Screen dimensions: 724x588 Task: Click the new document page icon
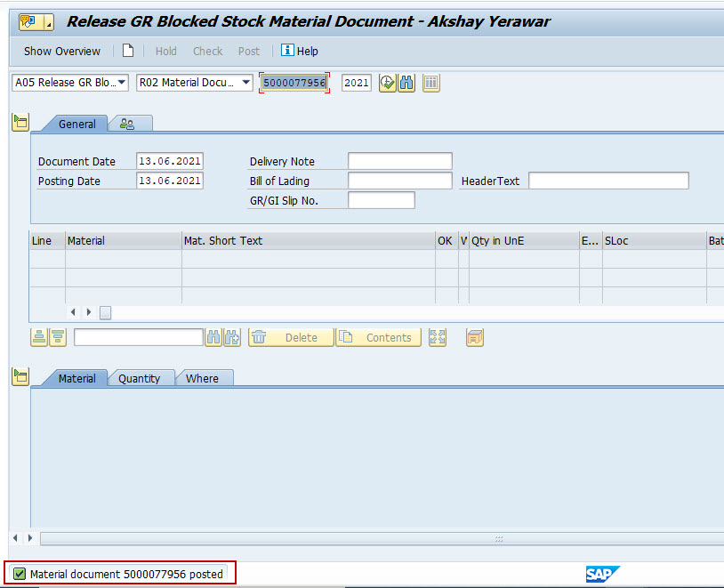click(x=128, y=51)
